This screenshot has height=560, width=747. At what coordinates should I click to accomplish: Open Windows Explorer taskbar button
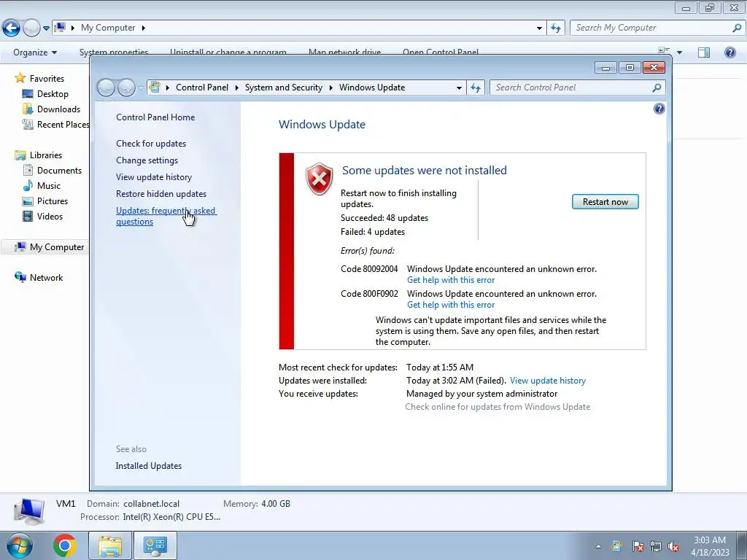click(111, 545)
